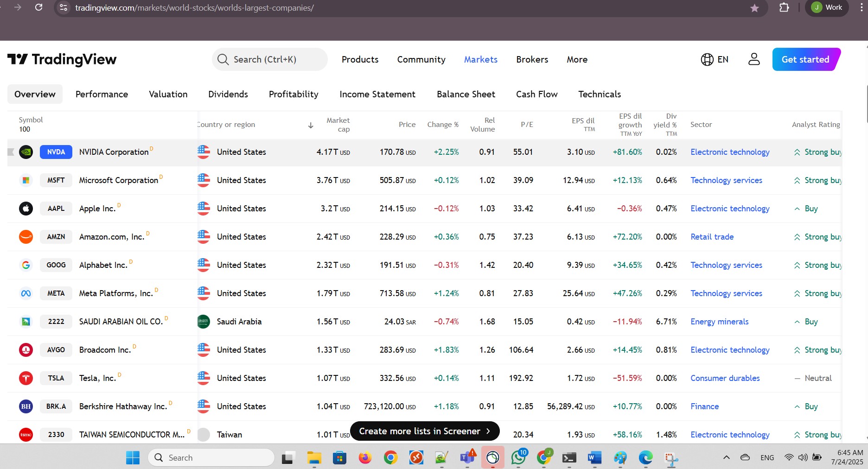Screen dimensions: 868x469
Task: Open the Apple Inc. company link
Action: 97,209
